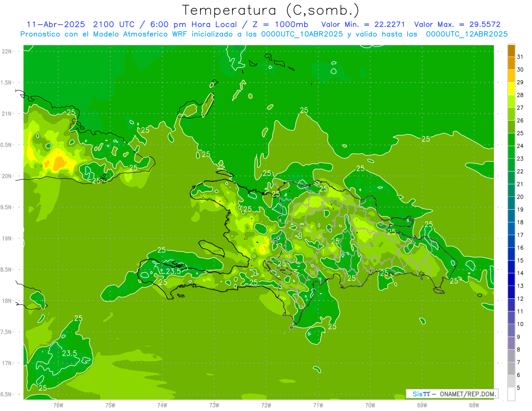Click the '22' value on the color legend
The height and width of the screenshot is (411, 532).
520,171
